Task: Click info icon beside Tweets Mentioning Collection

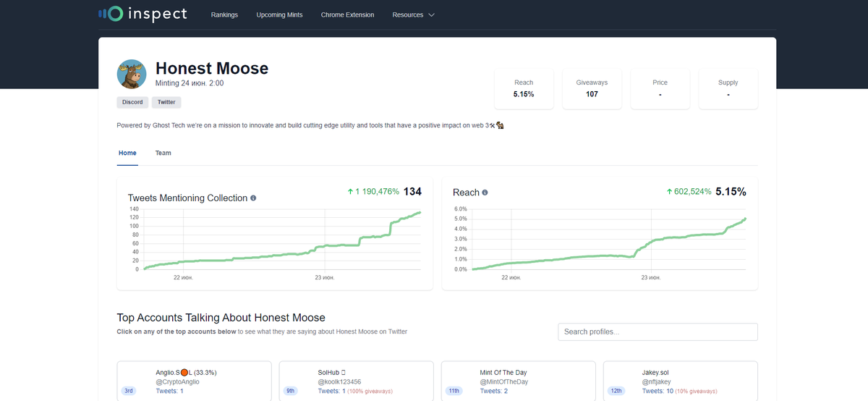Action: [253, 198]
